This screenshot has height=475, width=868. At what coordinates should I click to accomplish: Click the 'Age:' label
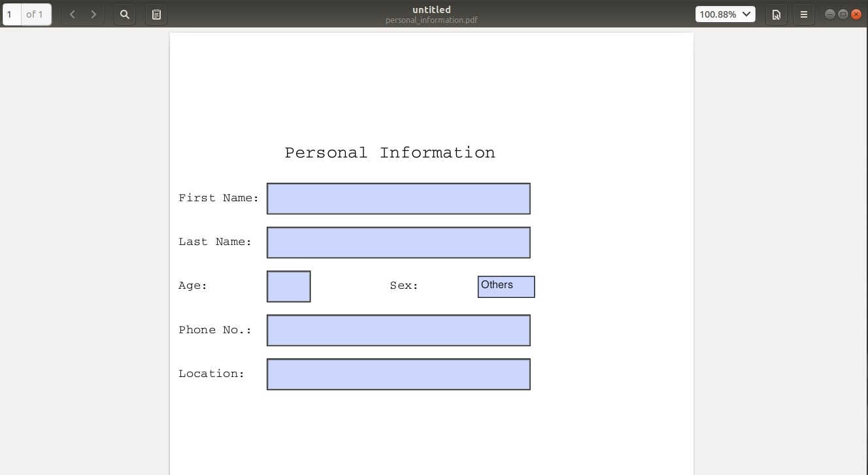coord(193,286)
